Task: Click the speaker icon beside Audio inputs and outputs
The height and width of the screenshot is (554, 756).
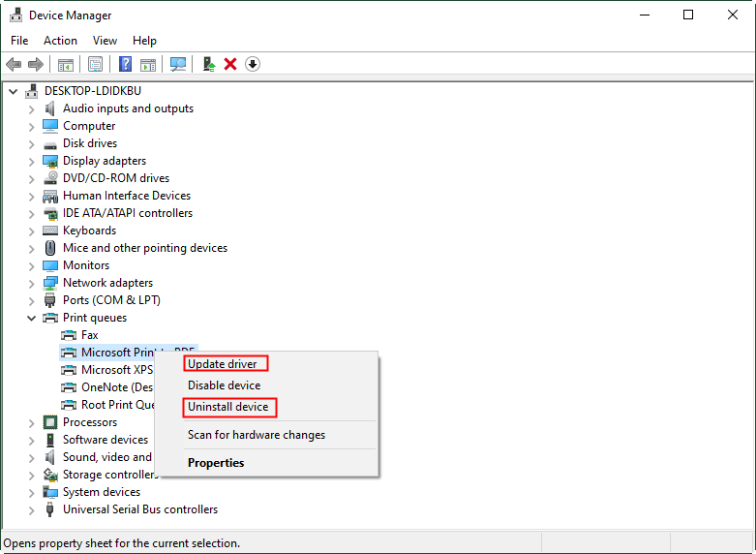Action: (50, 108)
